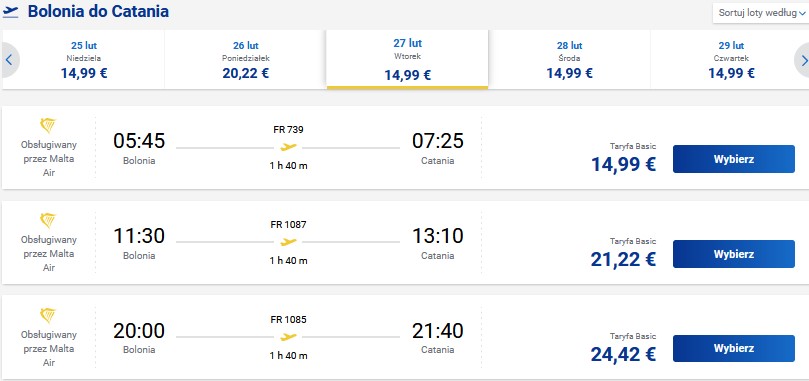Choose the 11:30 flight with Wybierz button

734,254
